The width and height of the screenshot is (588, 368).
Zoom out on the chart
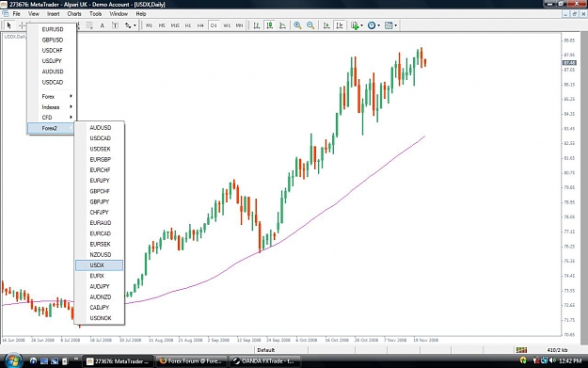point(310,25)
